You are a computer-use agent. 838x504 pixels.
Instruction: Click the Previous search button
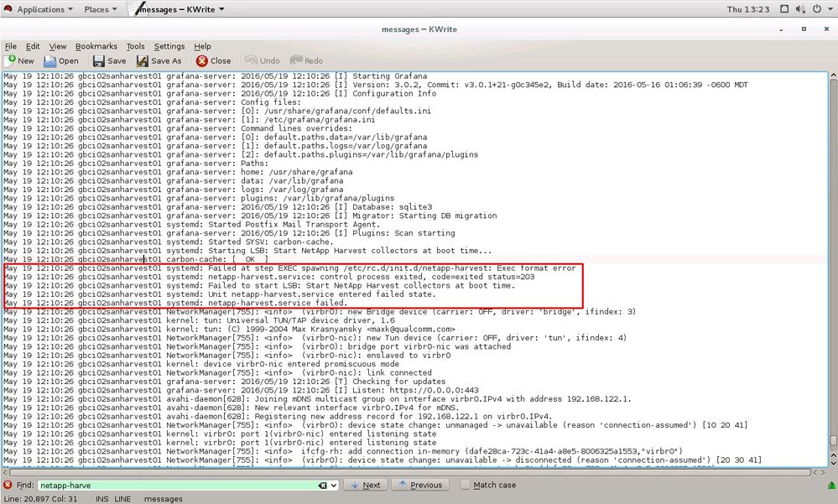pyautogui.click(x=420, y=486)
